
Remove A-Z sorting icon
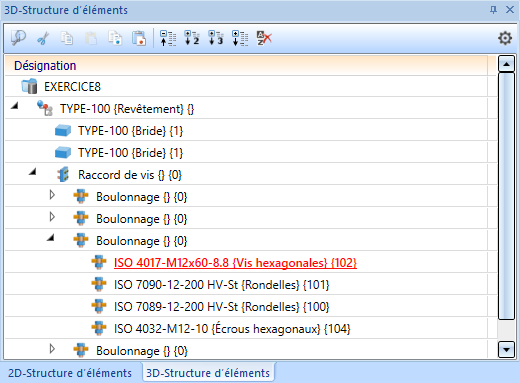click(264, 38)
